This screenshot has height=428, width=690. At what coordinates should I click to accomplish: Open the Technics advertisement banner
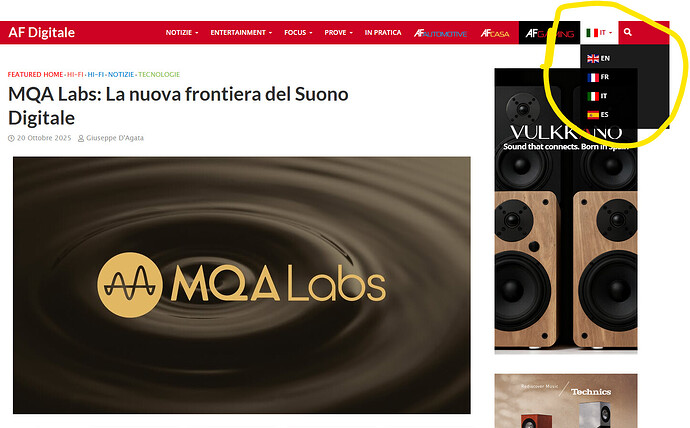click(x=566, y=401)
